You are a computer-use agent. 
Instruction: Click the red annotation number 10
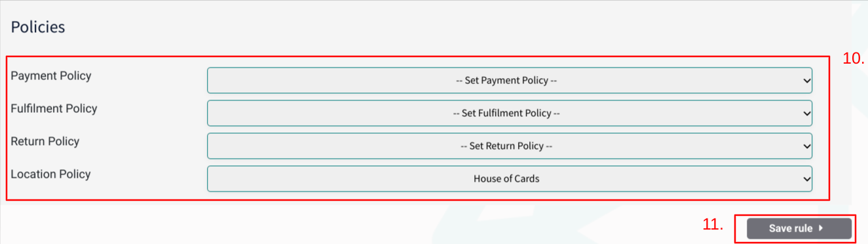click(854, 58)
